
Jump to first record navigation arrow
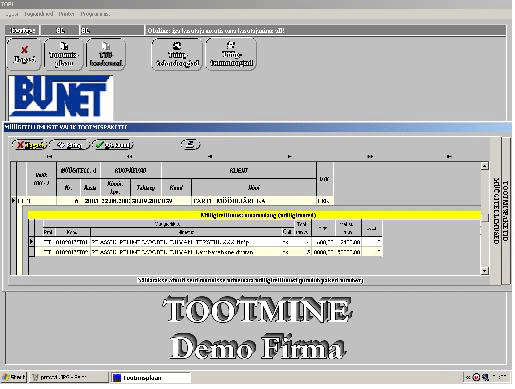tap(49, 156)
